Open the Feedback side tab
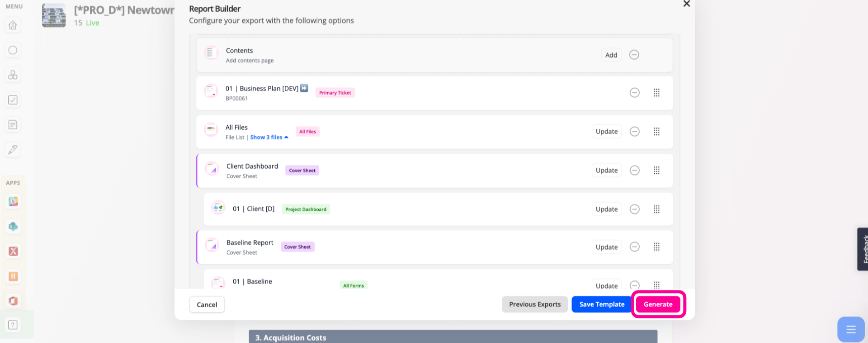The width and height of the screenshot is (868, 343). click(863, 249)
